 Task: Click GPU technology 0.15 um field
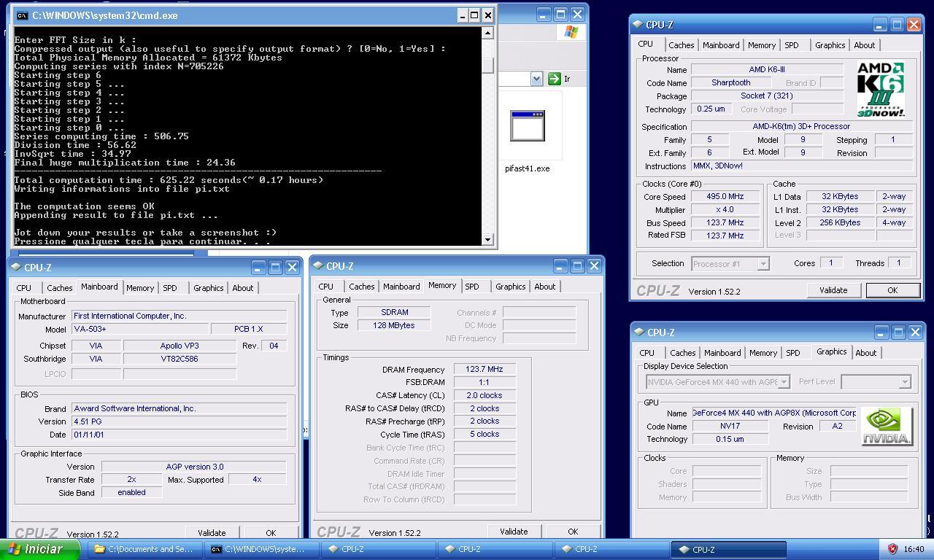pyautogui.click(x=730, y=439)
